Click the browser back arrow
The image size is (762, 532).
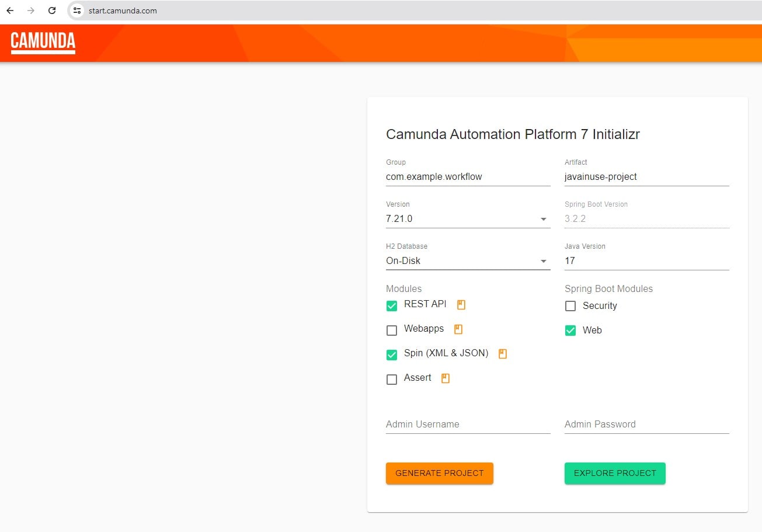pos(10,11)
